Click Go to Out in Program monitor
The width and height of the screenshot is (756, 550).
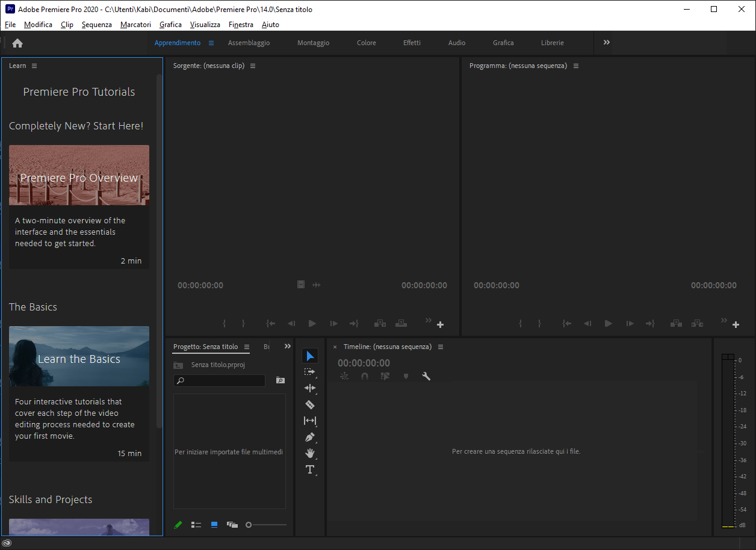coord(650,323)
